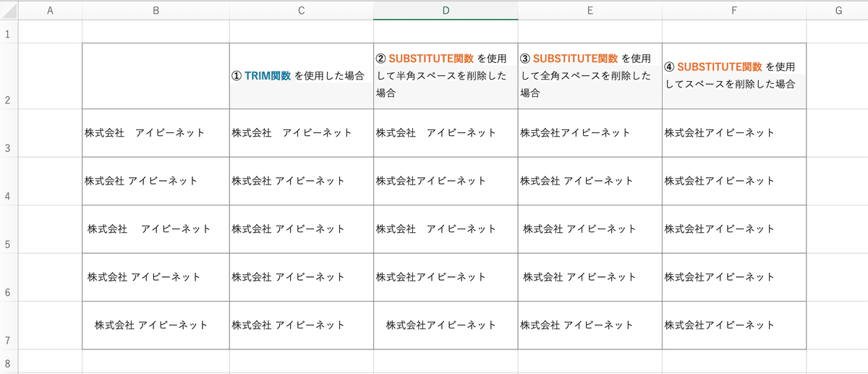This screenshot has width=868, height=374.
Task: Select cell D5 in column ②
Action: pyautogui.click(x=446, y=229)
